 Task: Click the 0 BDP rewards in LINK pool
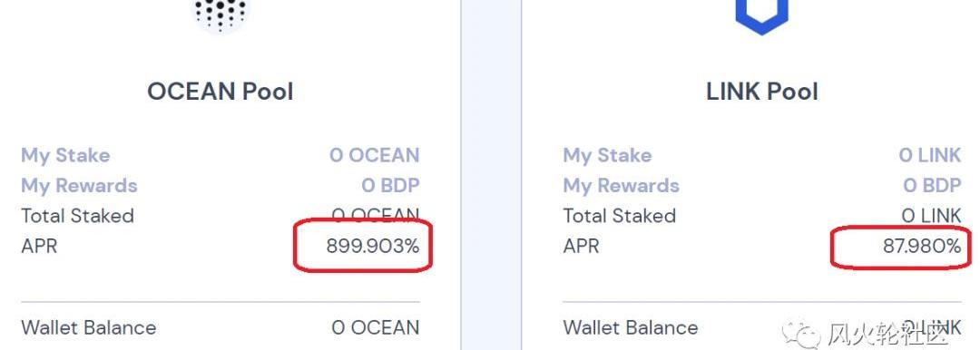pyautogui.click(x=933, y=186)
